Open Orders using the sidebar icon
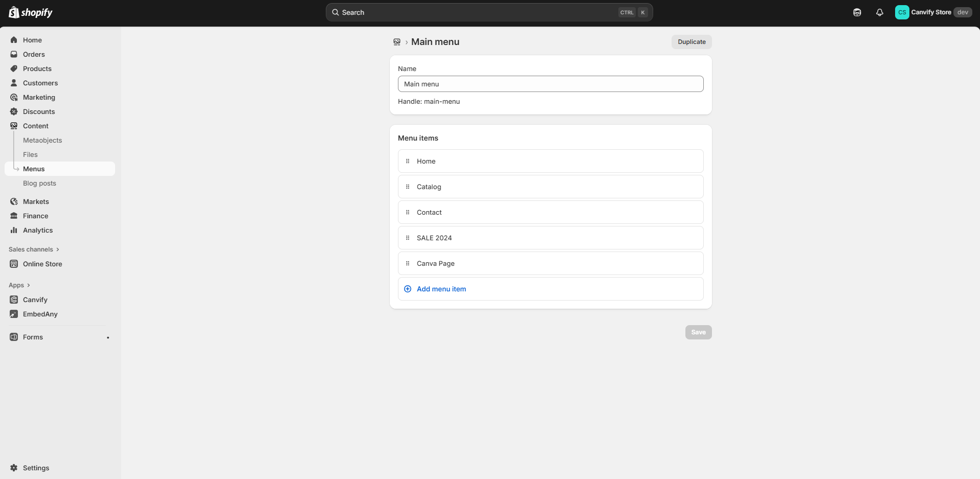This screenshot has width=980, height=479. pyautogui.click(x=14, y=54)
